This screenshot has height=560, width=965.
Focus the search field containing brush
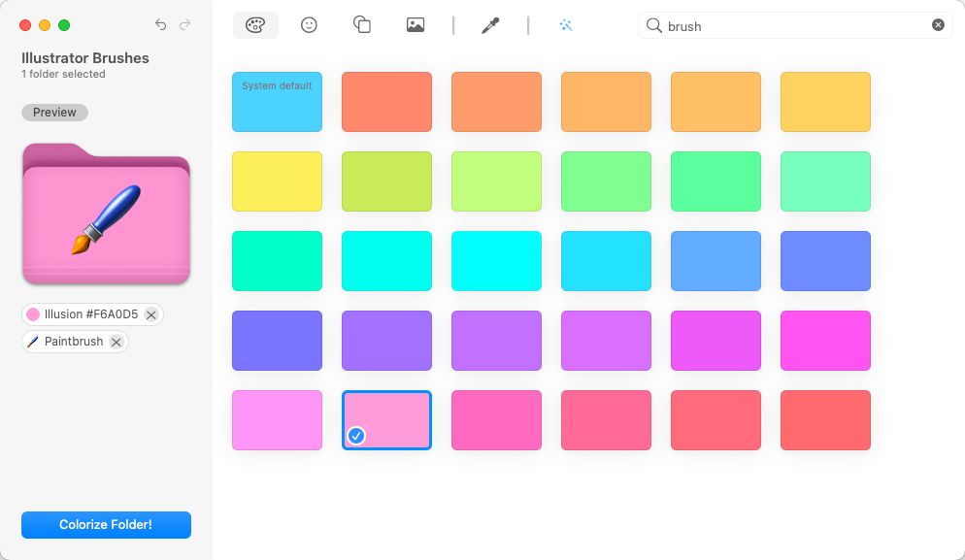click(x=795, y=25)
